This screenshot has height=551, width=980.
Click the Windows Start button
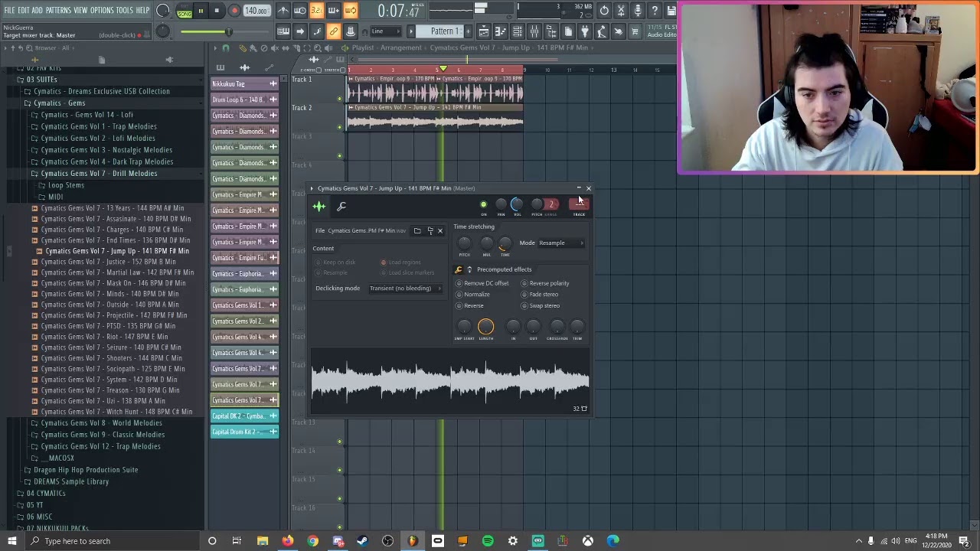coord(11,541)
